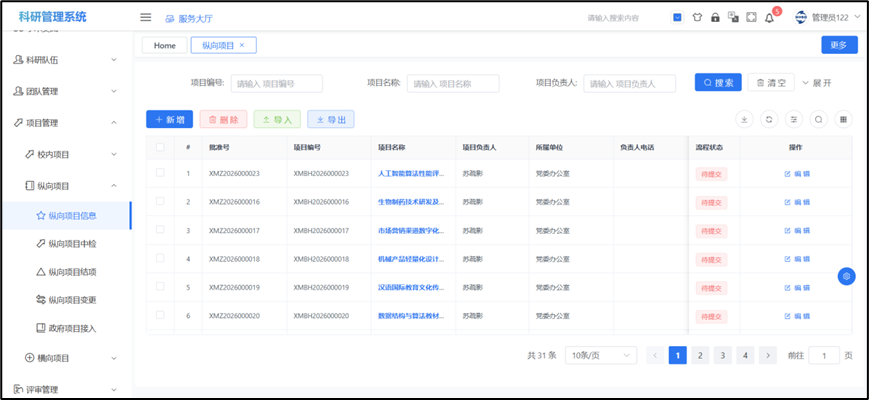Click the round download icon above table
Viewport: 869px width, 400px height.
pos(744,119)
